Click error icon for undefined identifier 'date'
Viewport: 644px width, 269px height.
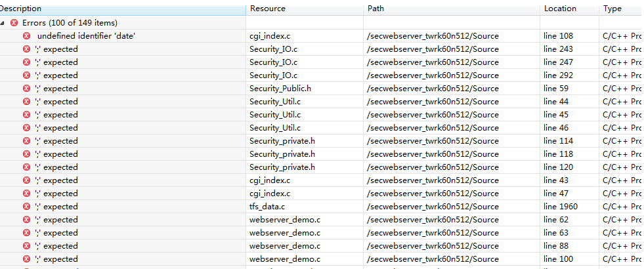tap(27, 36)
